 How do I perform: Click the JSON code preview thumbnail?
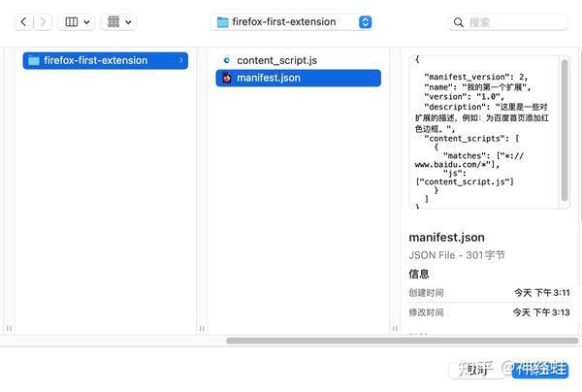(x=483, y=131)
